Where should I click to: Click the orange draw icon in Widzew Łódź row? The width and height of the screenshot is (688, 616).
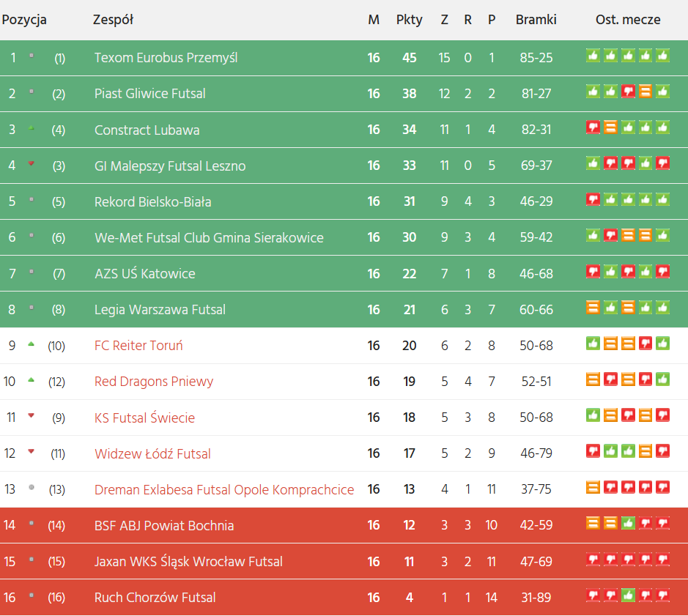[646, 451]
